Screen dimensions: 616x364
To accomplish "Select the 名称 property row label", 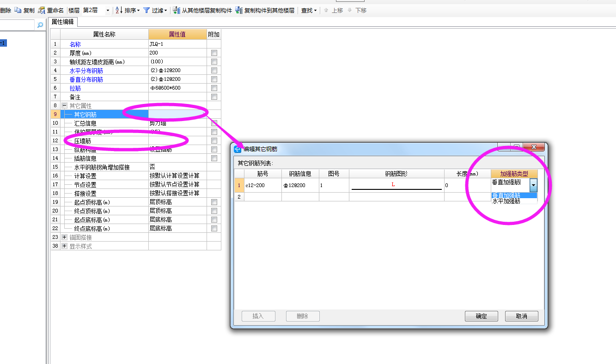I will tap(75, 44).
